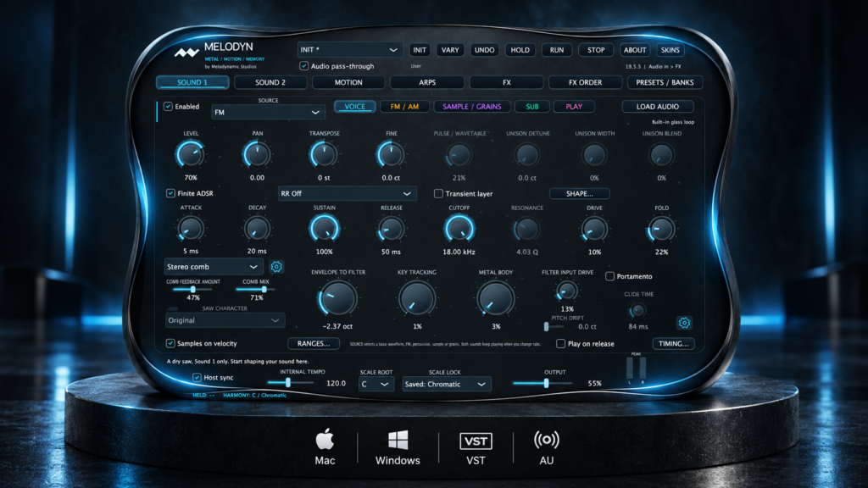Switch to the FX tab
Screen dimensions: 868x488
(507, 82)
